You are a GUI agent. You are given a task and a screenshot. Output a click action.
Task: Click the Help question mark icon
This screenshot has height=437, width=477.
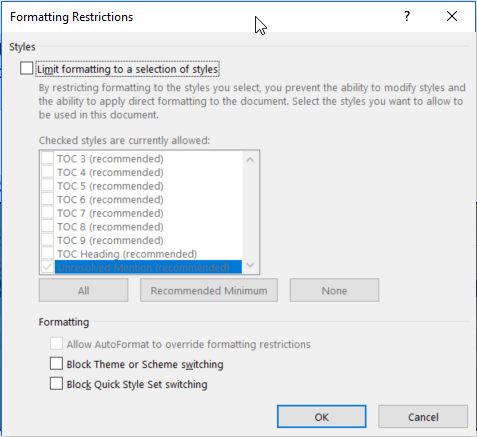407,16
